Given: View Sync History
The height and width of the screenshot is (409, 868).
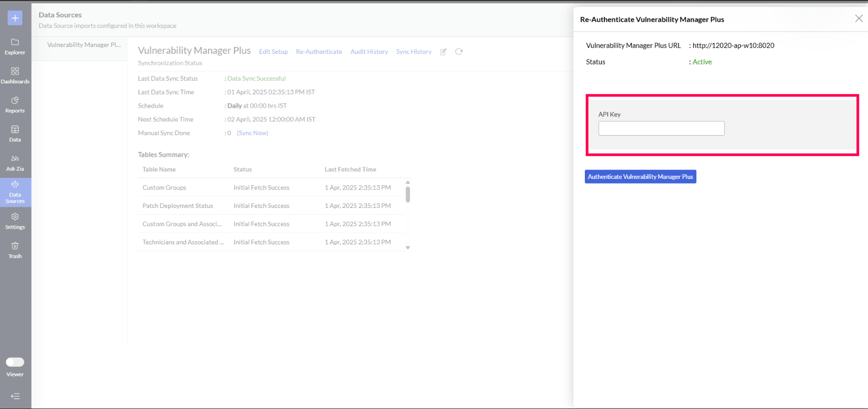Looking at the screenshot, I should (414, 52).
